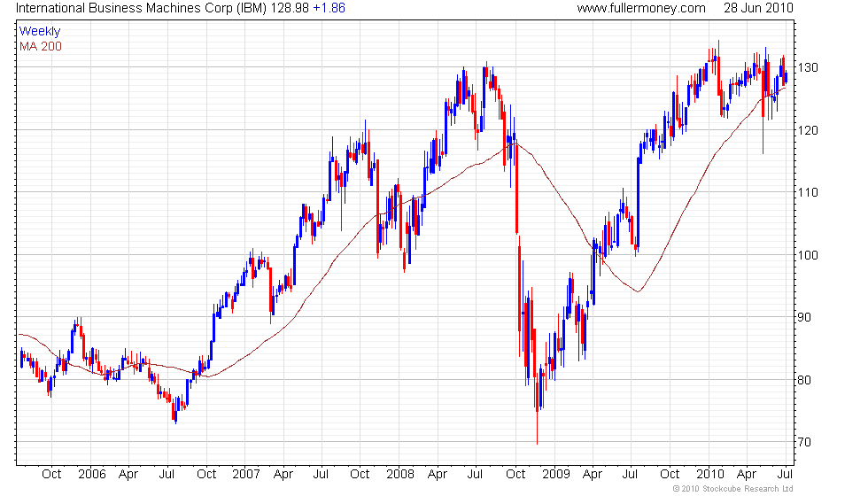
Task: Click the 120 price axis label
Action: (808, 131)
